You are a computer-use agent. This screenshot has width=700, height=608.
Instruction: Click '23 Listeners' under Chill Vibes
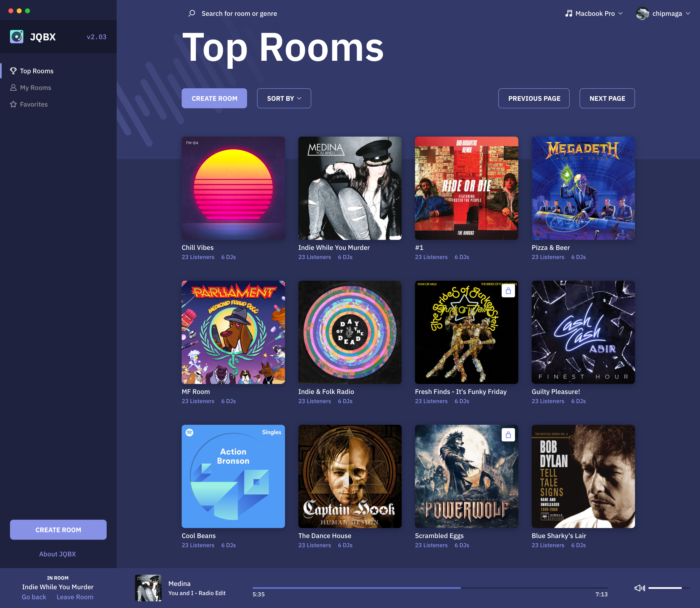pos(198,257)
